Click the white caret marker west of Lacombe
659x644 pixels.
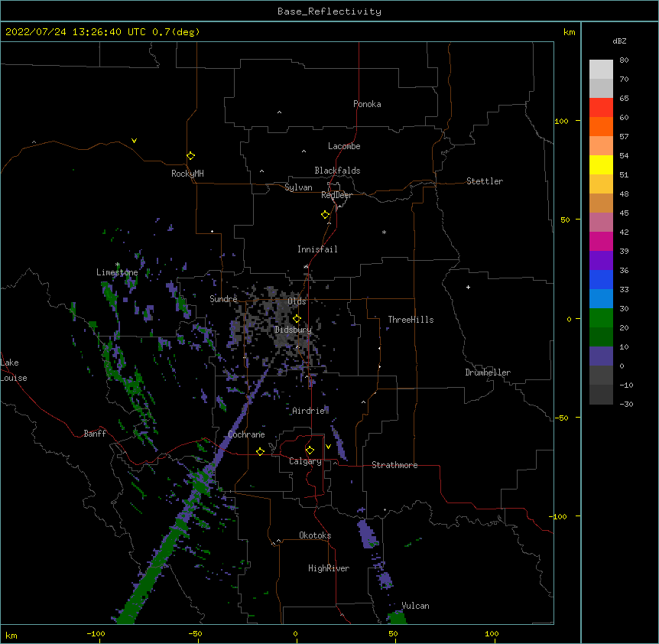[x=304, y=151]
